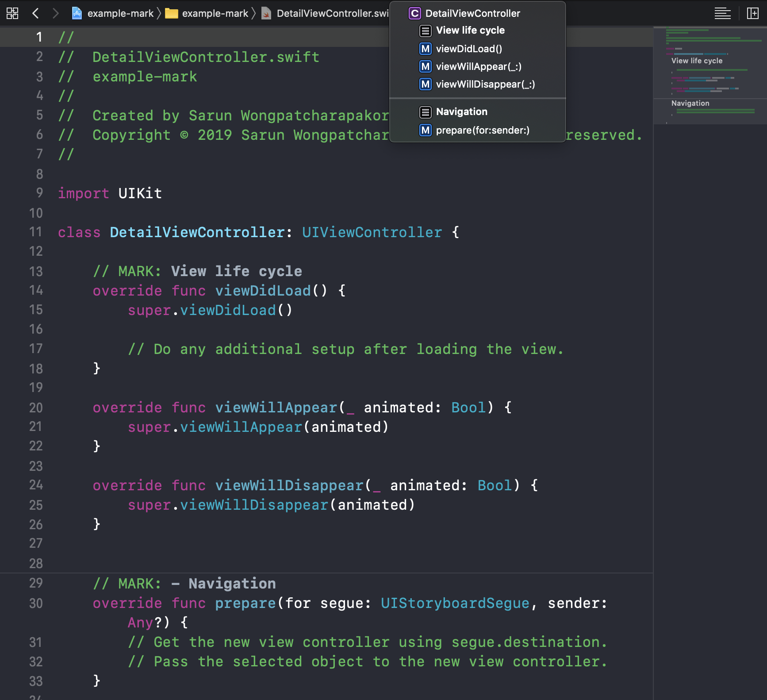Click the example-mark project file icon
Image resolution: width=767 pixels, height=700 pixels.
[x=77, y=13]
